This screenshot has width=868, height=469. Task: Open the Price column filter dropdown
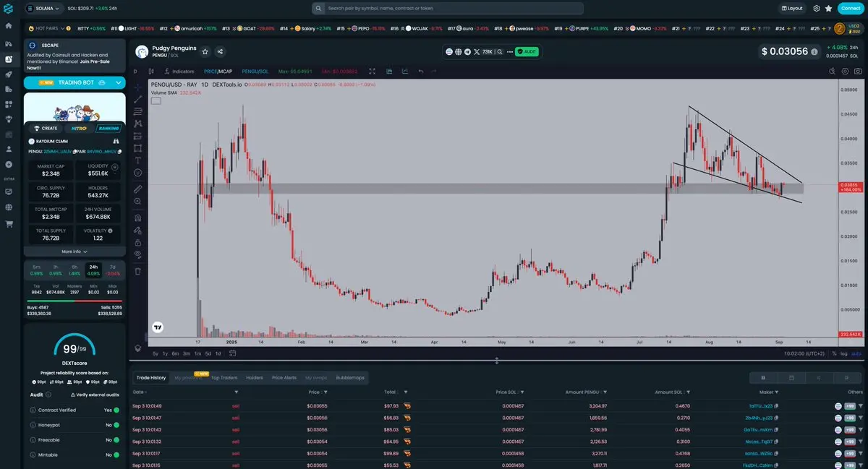(x=326, y=392)
